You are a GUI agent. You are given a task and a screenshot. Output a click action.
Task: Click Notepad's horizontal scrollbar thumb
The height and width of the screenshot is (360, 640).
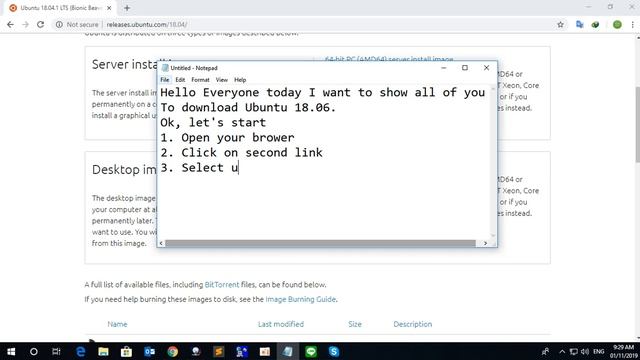click(x=320, y=243)
